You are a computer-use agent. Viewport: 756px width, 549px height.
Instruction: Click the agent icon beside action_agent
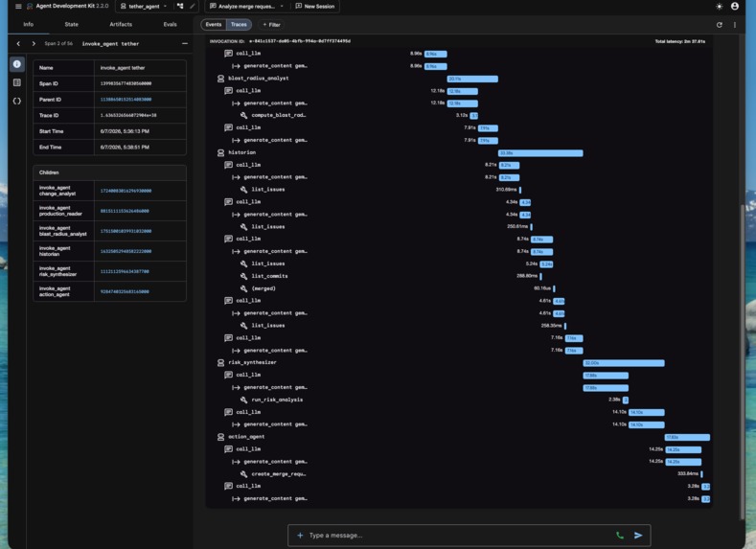coord(220,437)
